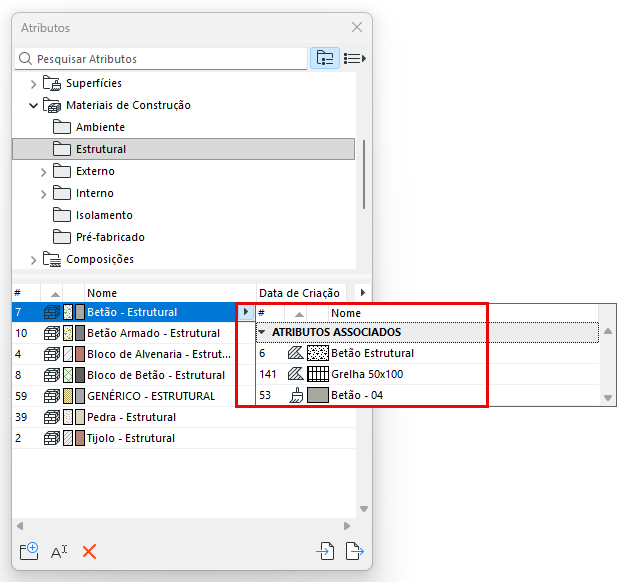Click the attribute list scroll-down arrow
This screenshot has height=582, width=626.
tap(364, 509)
